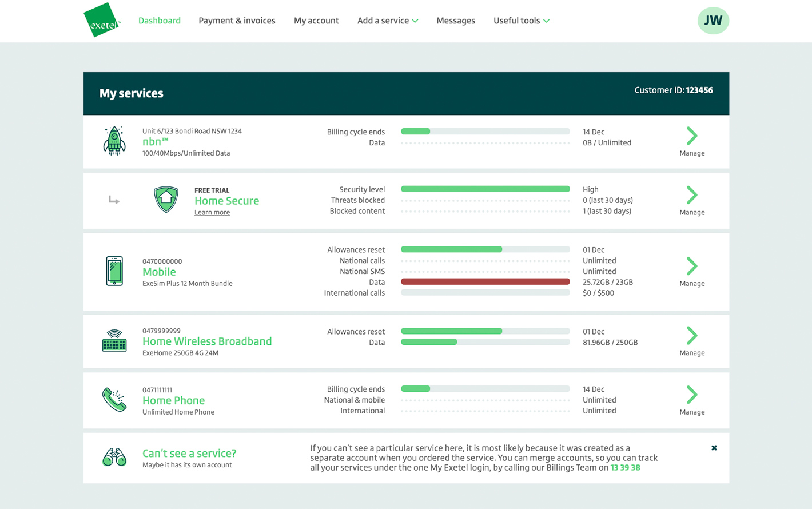Click the 100/40Mbps/Unlimited Data plan text
The height and width of the screenshot is (509, 812).
(186, 153)
